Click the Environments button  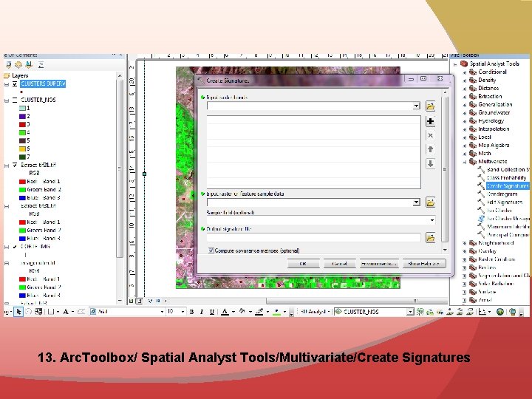pos(378,264)
